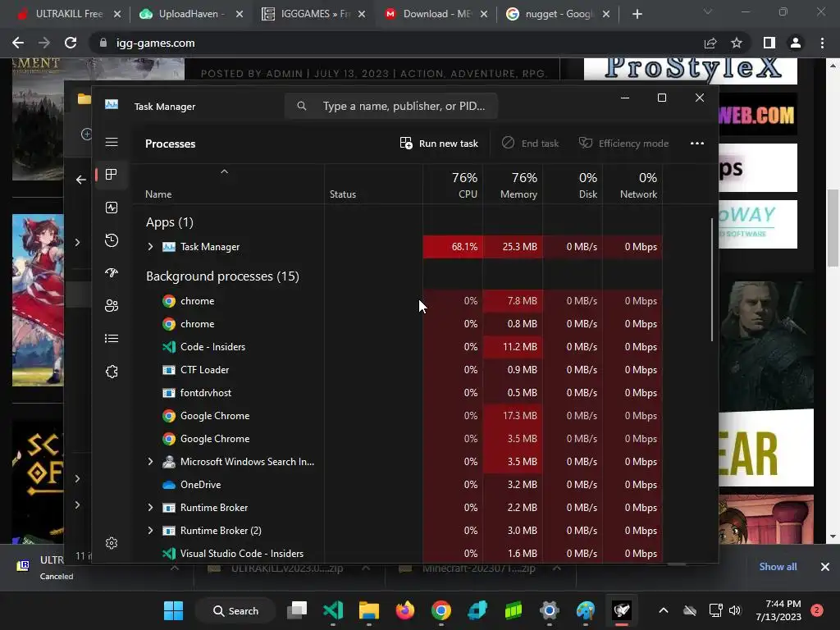Toggle Chrome side panel icon

(769, 43)
